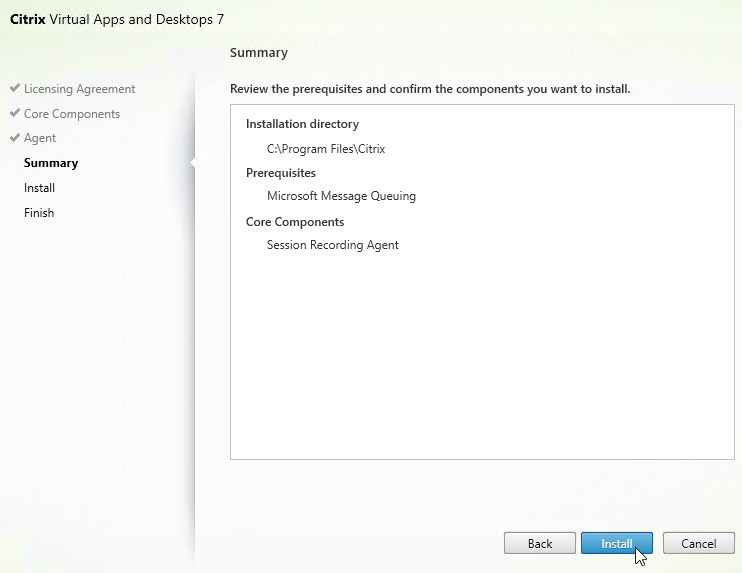Click the Core Components heading in summary box
Viewport: 742px width, 573px height.
[x=295, y=222]
